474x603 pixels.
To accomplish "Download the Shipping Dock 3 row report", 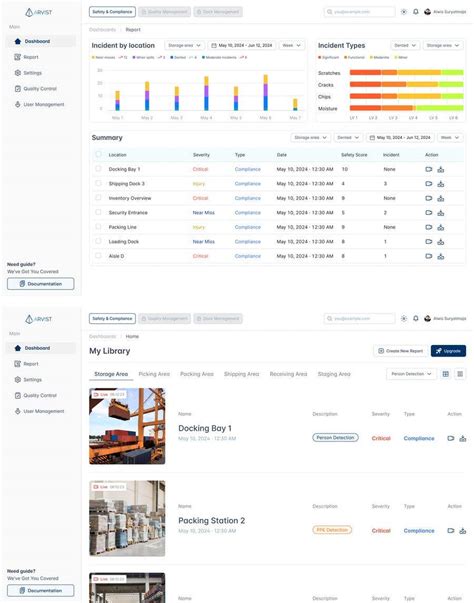I will click(x=441, y=184).
